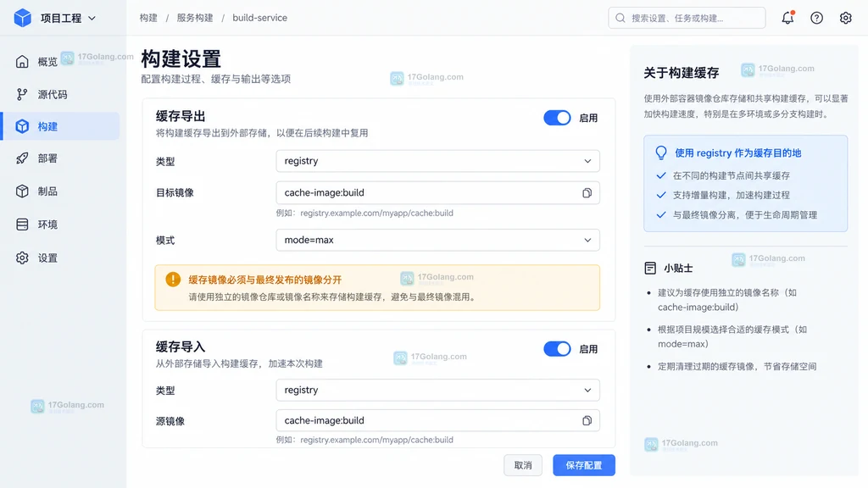Click the 缓存导出 section heading
Screen dimensions: 868x488
[181, 116]
